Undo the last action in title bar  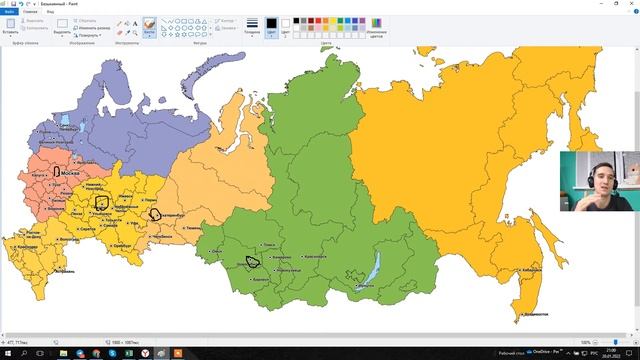21,4
